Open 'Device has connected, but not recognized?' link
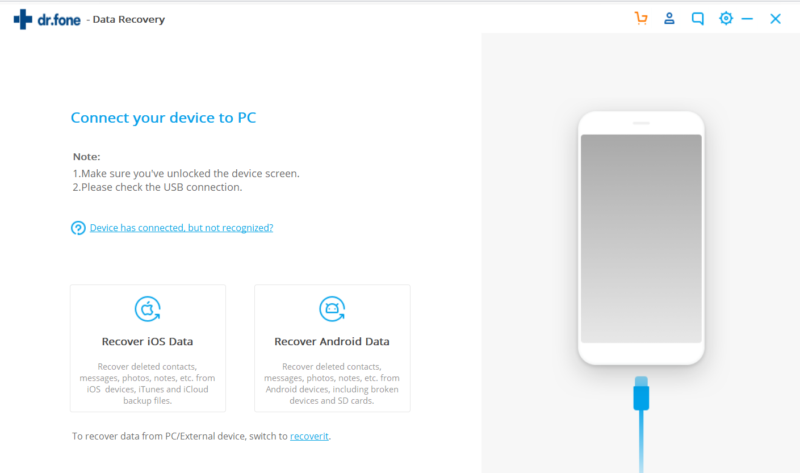800x473 pixels. (182, 228)
